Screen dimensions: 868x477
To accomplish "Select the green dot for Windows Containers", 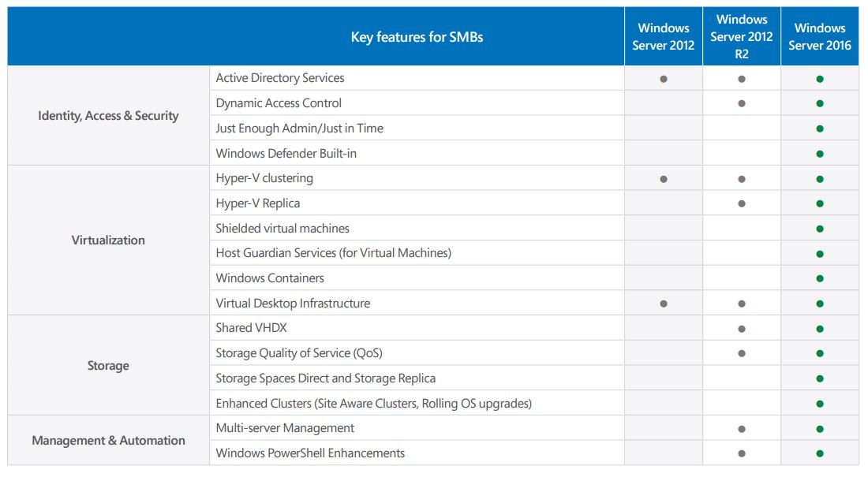I will tap(820, 278).
